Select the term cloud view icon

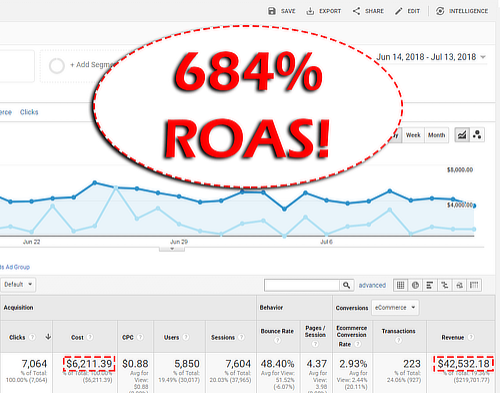coord(459,285)
